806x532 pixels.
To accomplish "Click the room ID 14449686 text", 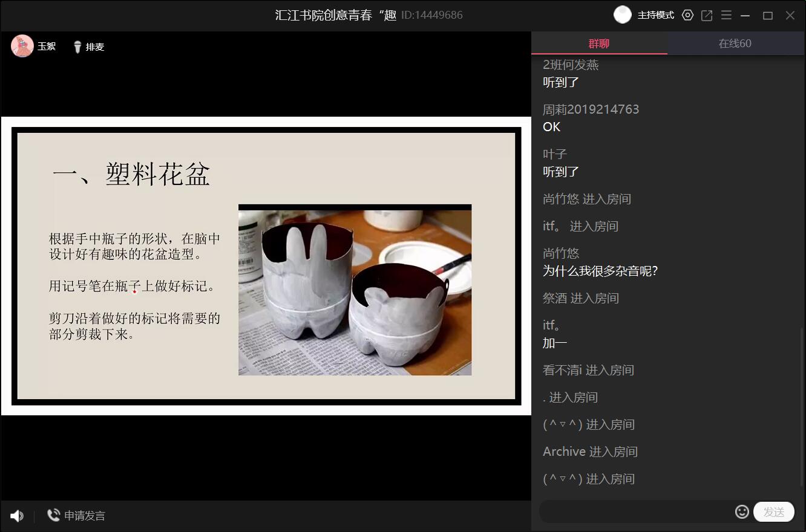I will pyautogui.click(x=432, y=16).
